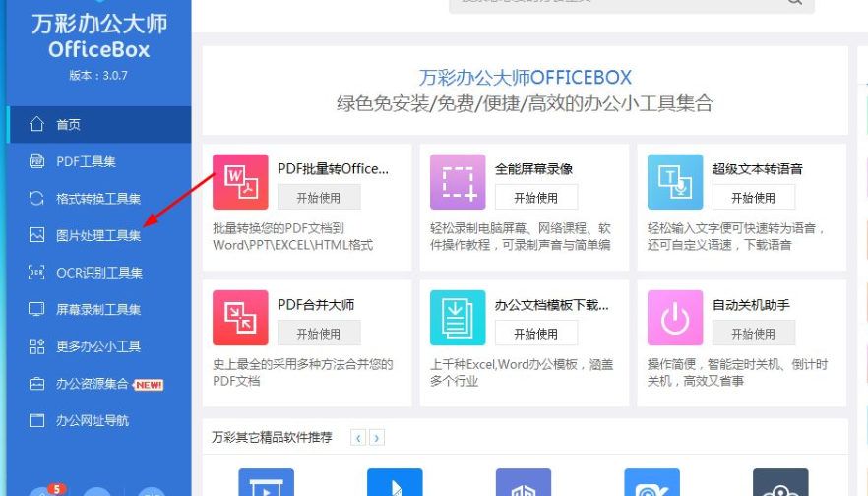Click the 超级文本转语音 icon
This screenshot has height=496, width=868.
675,182
